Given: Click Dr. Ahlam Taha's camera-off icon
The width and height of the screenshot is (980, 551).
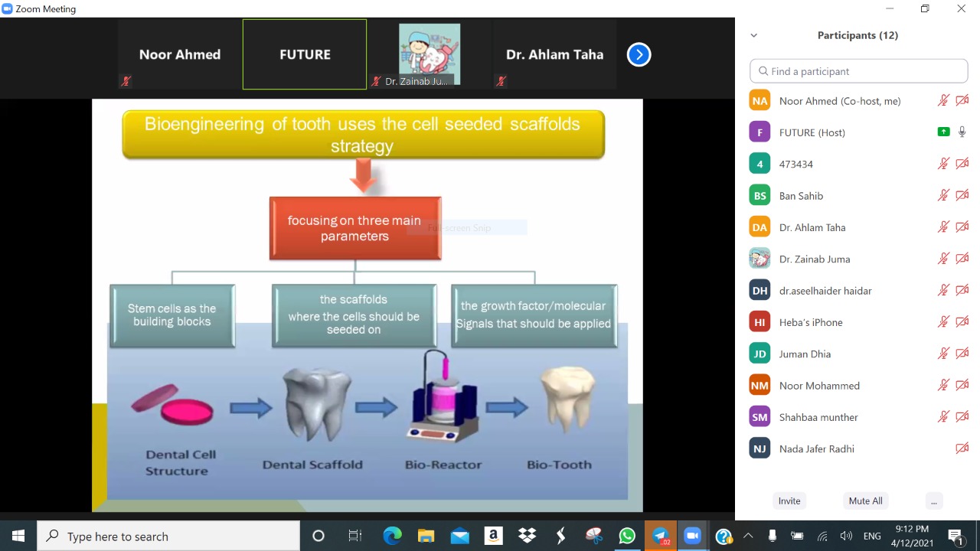Looking at the screenshot, I should click(x=962, y=227).
